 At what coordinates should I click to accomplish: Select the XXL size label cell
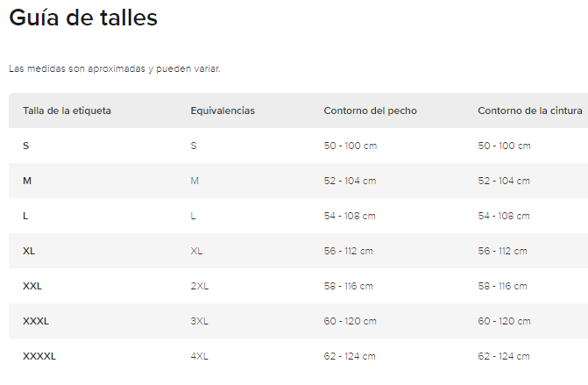point(32,286)
